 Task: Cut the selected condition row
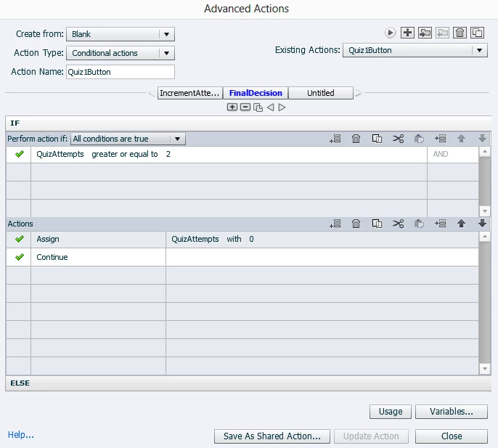[x=398, y=139]
